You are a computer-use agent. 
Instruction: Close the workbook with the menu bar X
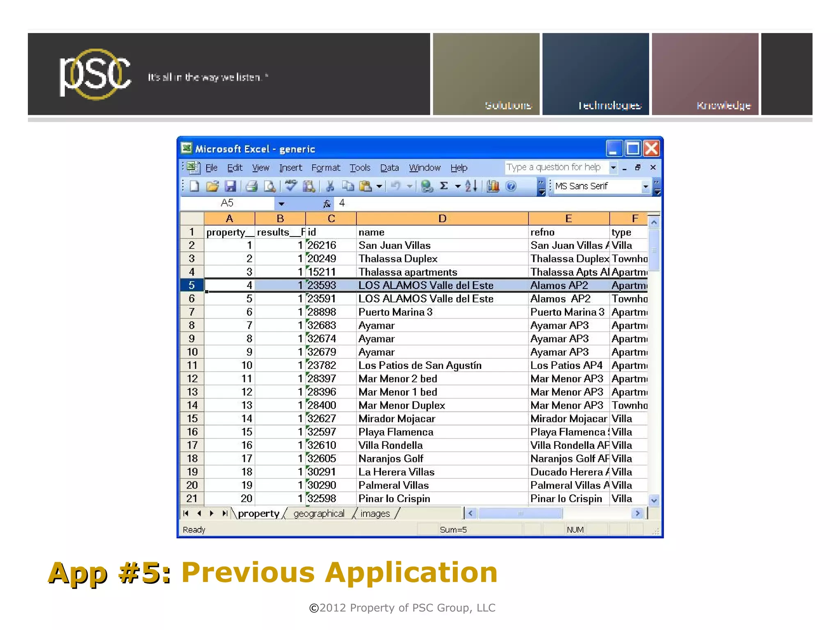point(653,167)
